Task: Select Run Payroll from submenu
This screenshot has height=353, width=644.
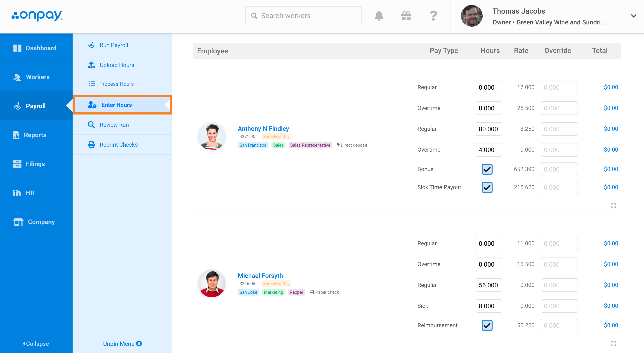Action: click(122, 45)
